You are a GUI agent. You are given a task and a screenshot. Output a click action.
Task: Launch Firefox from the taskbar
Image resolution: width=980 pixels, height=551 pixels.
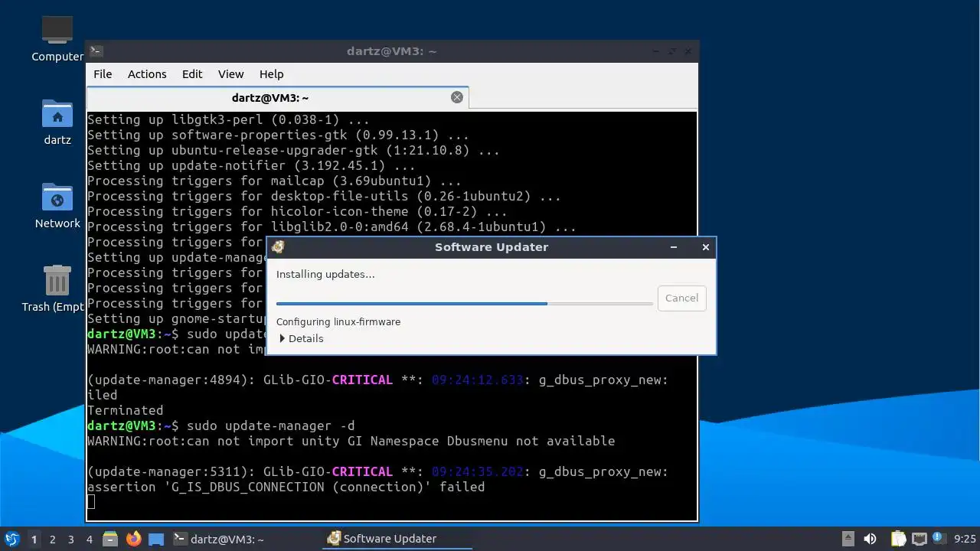[x=134, y=539]
